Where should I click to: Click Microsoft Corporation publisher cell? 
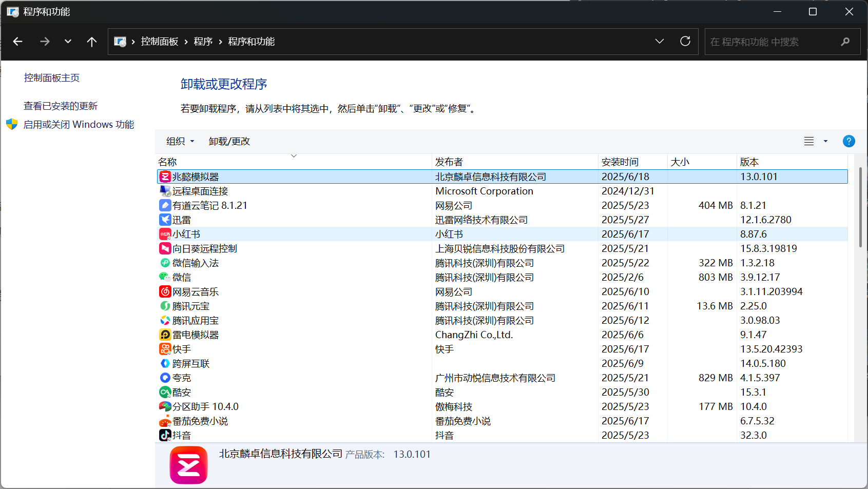[x=484, y=191]
